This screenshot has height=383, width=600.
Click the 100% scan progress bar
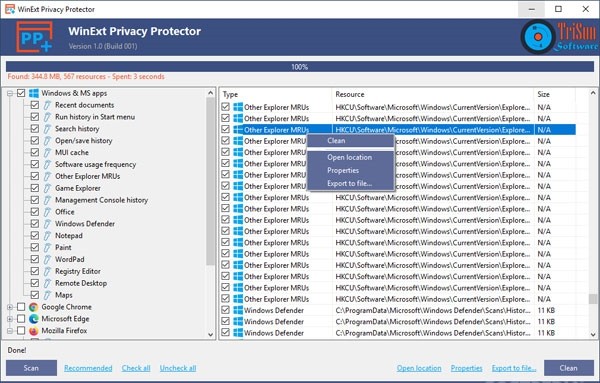pos(300,67)
